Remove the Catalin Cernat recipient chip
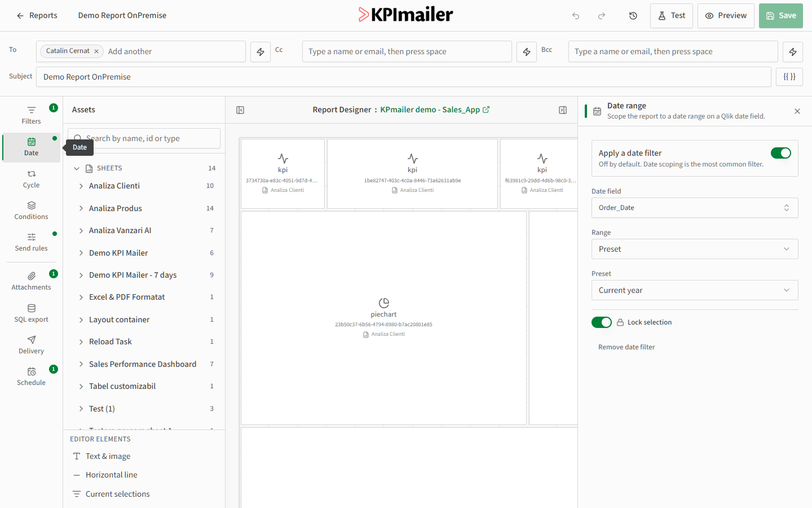 coord(96,51)
